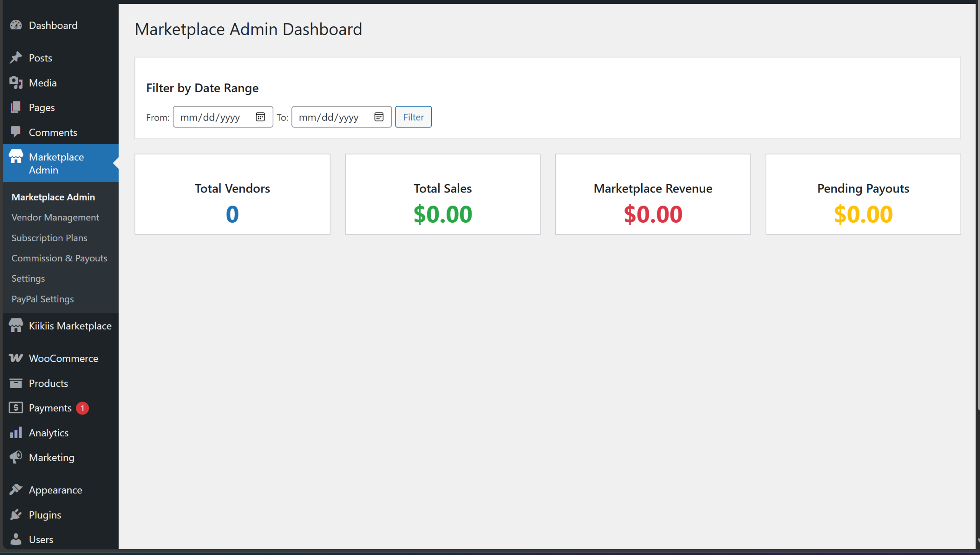Open Marketplace Admin submenu link
Image resolution: width=980 pixels, height=555 pixels.
pos(53,197)
